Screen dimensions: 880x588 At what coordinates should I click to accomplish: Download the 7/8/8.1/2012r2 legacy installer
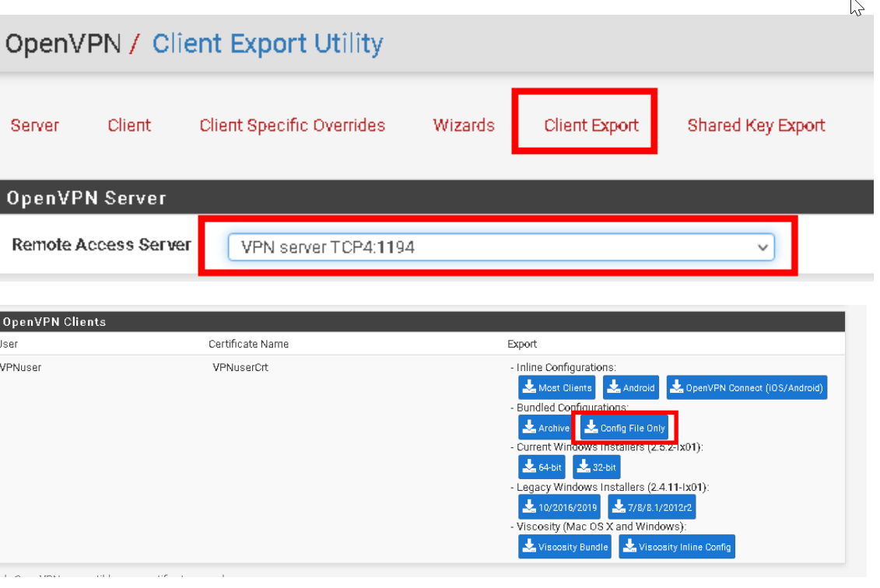651,507
